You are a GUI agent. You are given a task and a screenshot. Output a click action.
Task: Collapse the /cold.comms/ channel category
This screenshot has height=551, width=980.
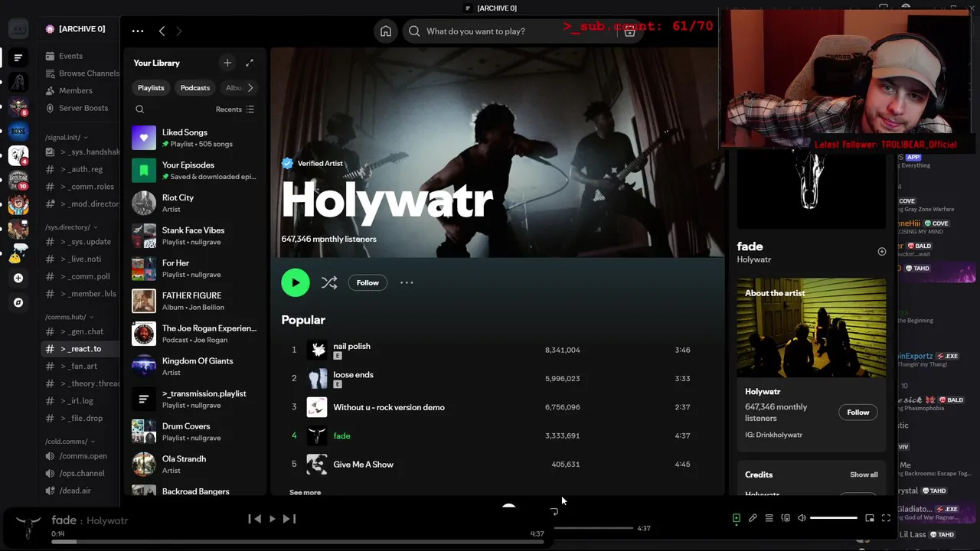click(70, 442)
